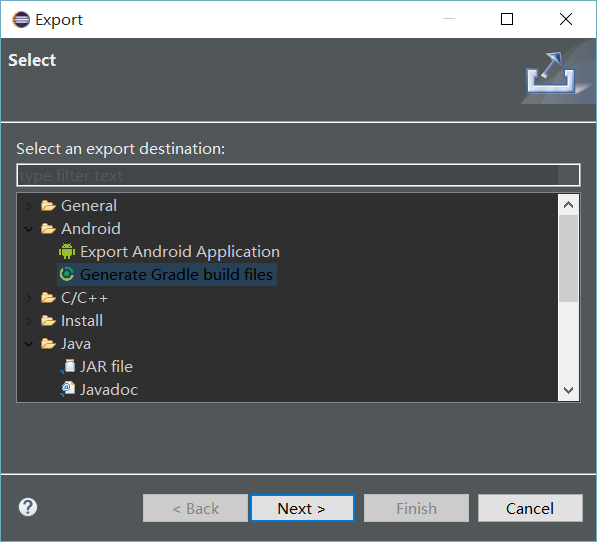Select the Javadoc entry

[x=109, y=389]
